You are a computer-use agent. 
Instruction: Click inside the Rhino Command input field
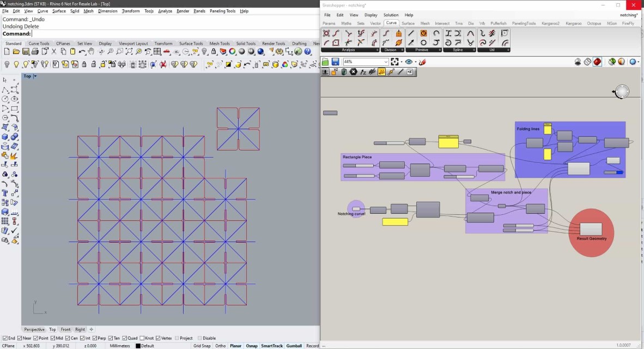coord(175,34)
